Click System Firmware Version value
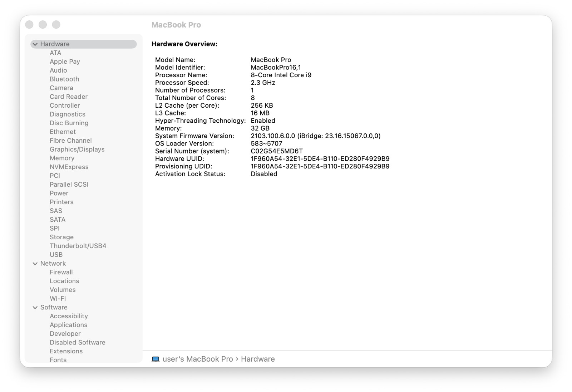 tap(316, 136)
